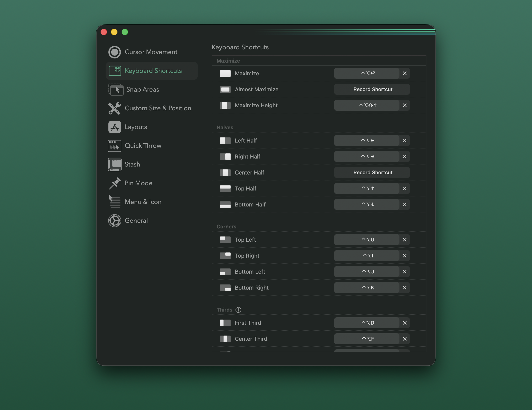
Task: Click the Bottom Right corner preview icon
Action: pyautogui.click(x=225, y=288)
